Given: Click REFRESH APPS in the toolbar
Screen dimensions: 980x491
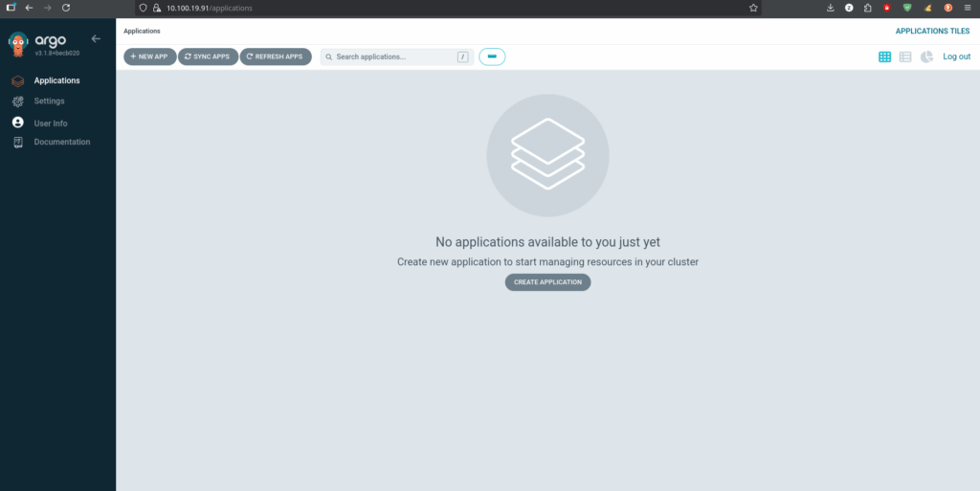Looking at the screenshot, I should (275, 56).
